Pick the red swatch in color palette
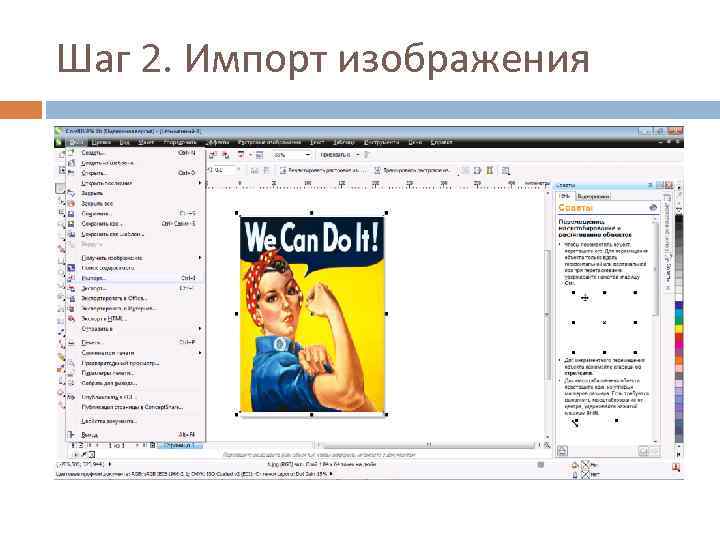 679,337
